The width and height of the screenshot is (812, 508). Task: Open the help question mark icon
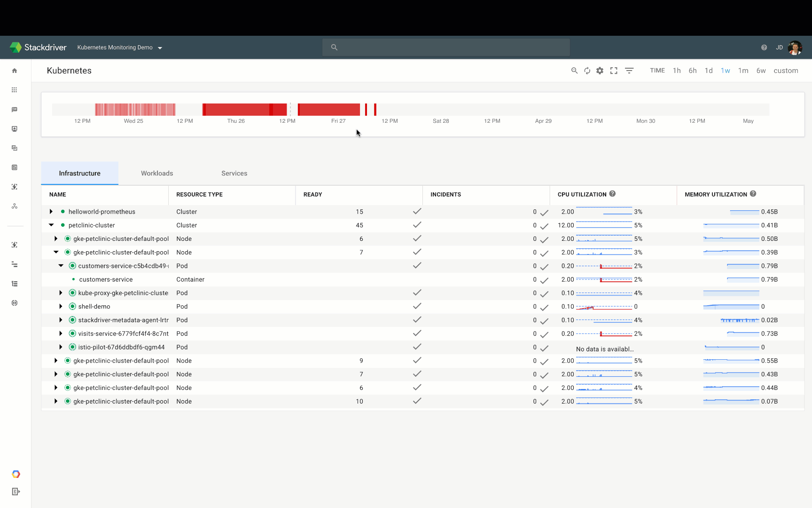[x=764, y=48]
